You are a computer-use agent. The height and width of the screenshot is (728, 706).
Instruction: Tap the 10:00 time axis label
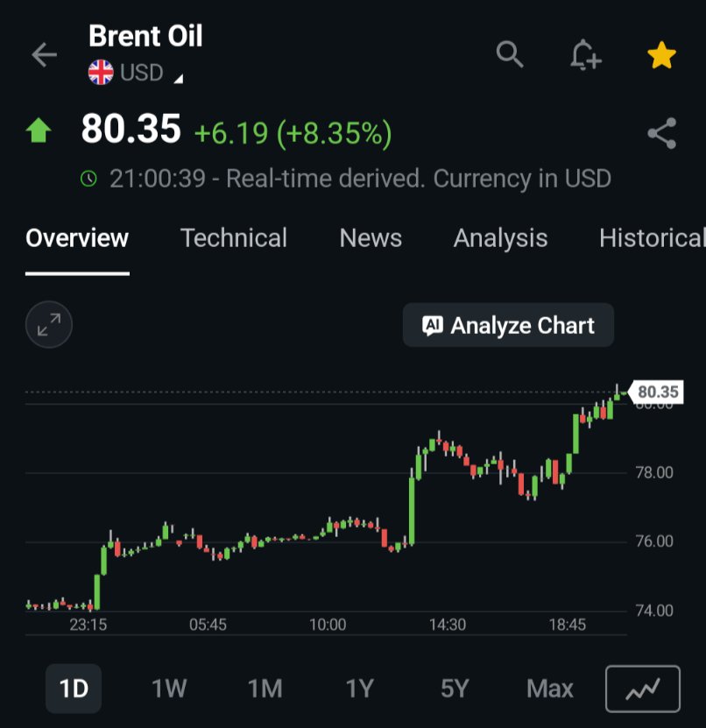pyautogui.click(x=328, y=625)
